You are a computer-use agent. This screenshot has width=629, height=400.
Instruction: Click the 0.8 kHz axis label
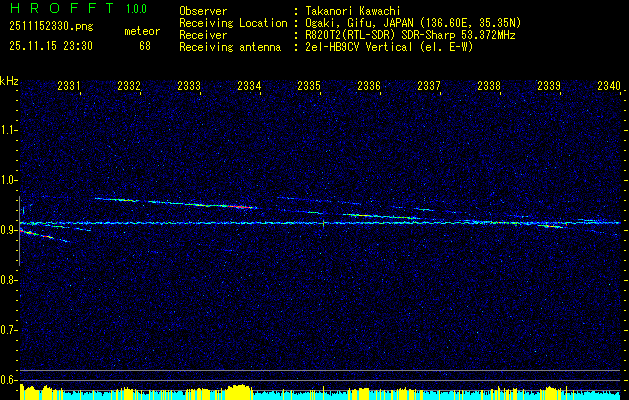[x=8, y=280]
